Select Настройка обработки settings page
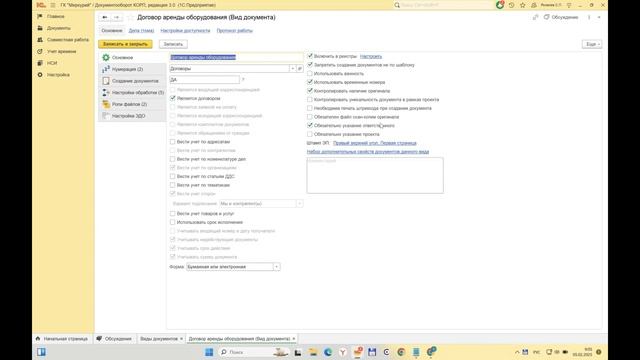The height and width of the screenshot is (360, 640). (132, 93)
